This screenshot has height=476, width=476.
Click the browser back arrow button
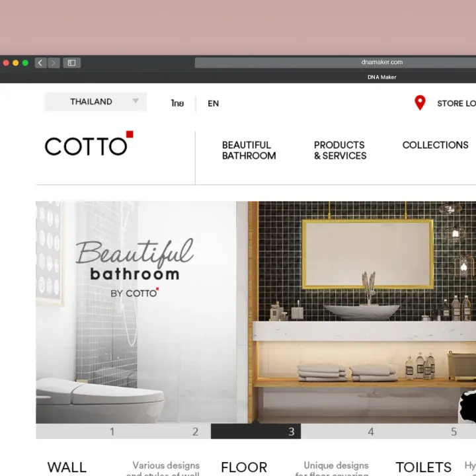(40, 63)
